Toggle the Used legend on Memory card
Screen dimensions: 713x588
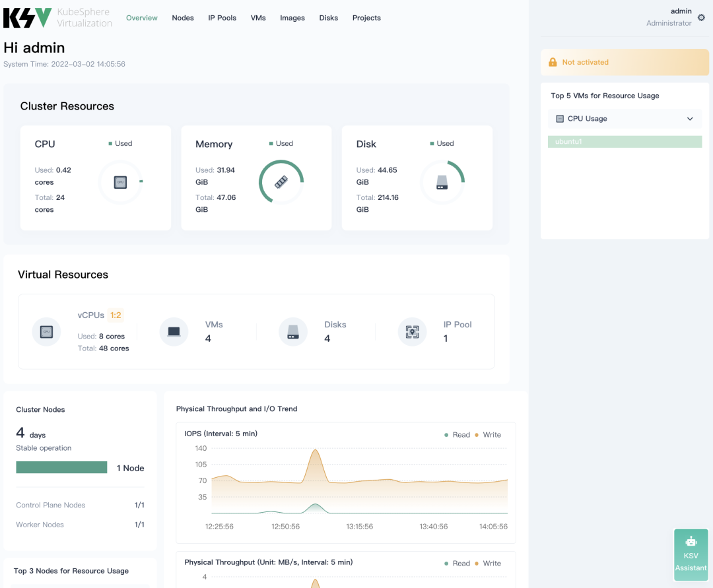(x=281, y=144)
